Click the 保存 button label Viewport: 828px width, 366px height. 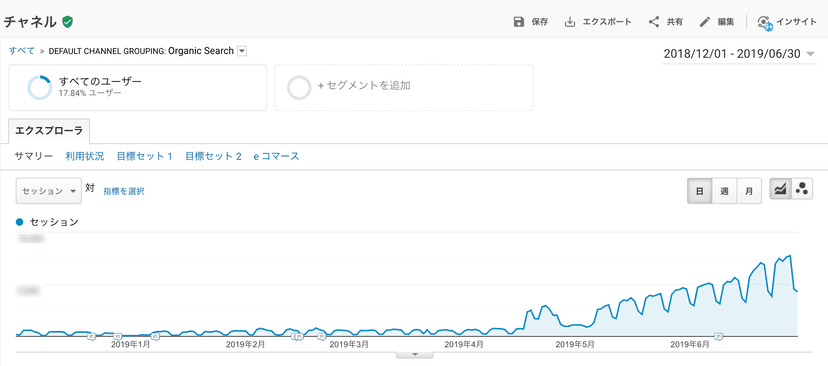click(x=540, y=22)
